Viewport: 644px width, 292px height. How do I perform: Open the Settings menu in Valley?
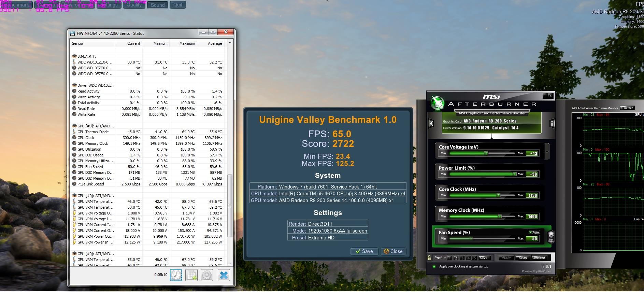pos(109,5)
